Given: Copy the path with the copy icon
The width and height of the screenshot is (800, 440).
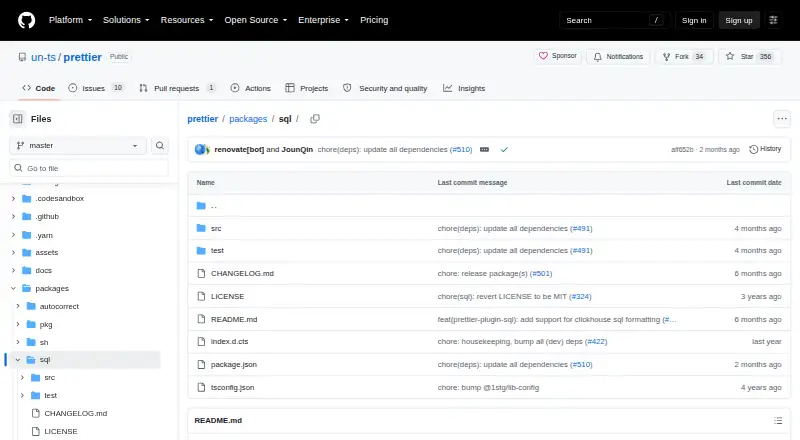Looking at the screenshot, I should click(x=315, y=119).
